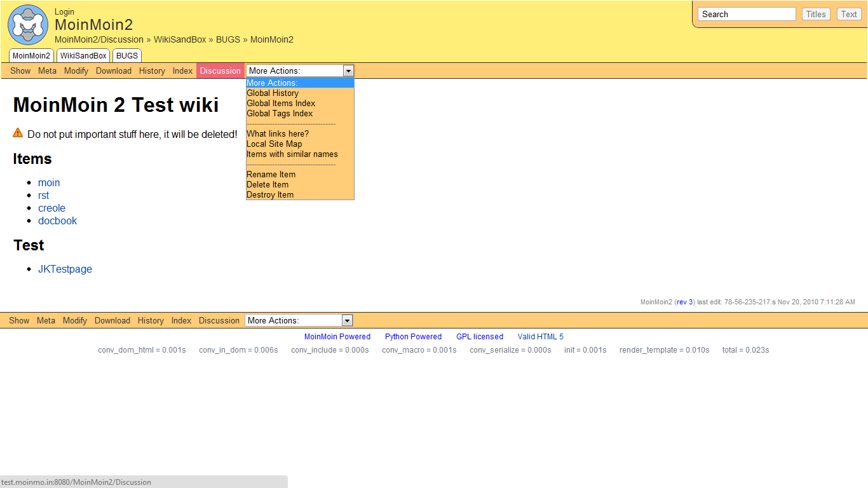Click the 'render_template = 0.010s' timing text
This screenshot has height=488, width=868.
tap(665, 350)
